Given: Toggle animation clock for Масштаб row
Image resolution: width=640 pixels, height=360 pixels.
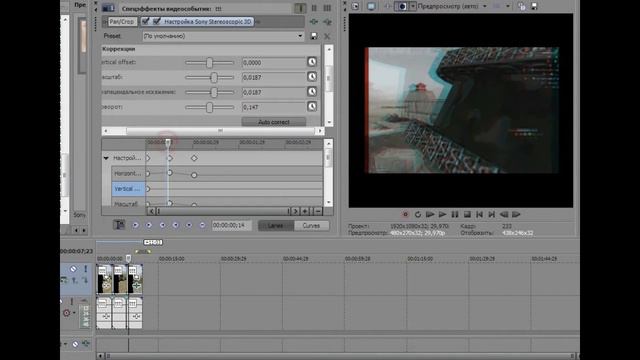Looking at the screenshot, I should click(x=312, y=77).
